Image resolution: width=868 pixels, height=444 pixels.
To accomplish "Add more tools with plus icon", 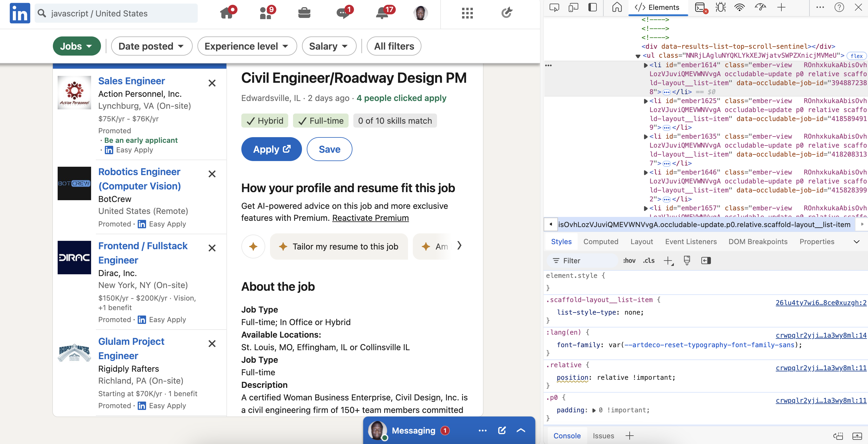I will pyautogui.click(x=781, y=7).
